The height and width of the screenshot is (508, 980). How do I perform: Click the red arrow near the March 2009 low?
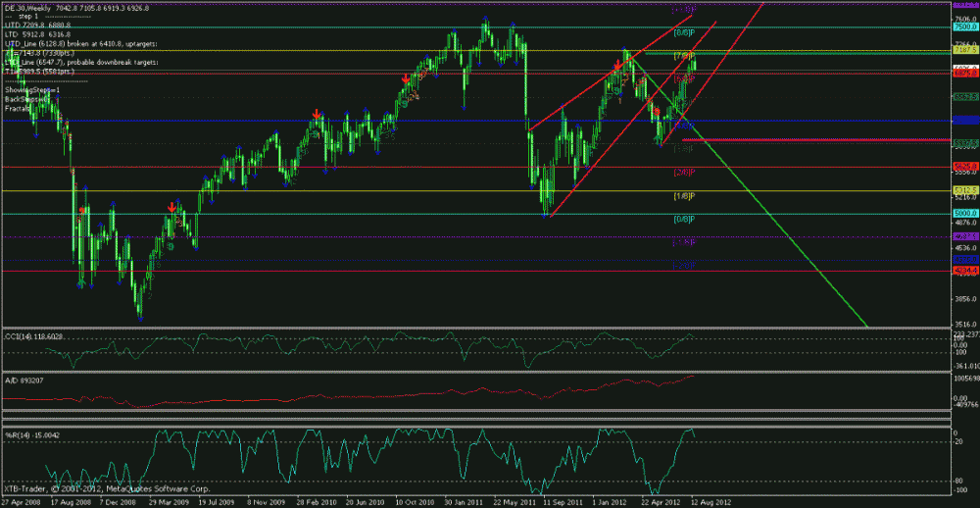tap(172, 207)
